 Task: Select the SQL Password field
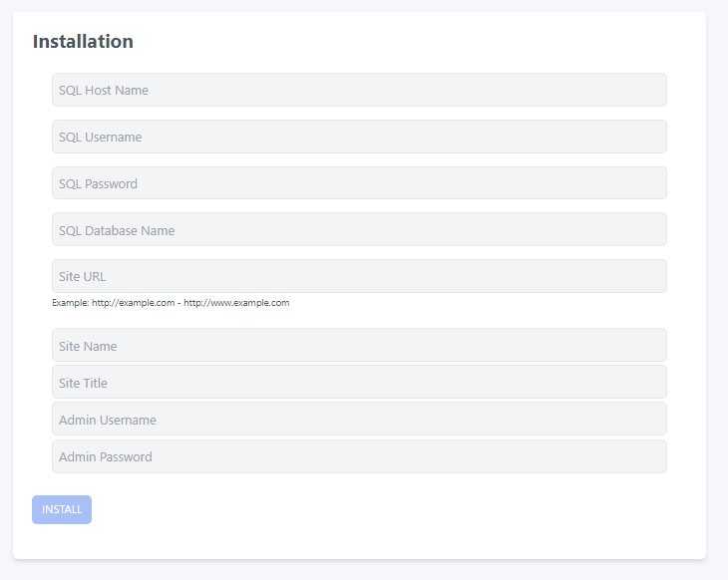coord(359,183)
